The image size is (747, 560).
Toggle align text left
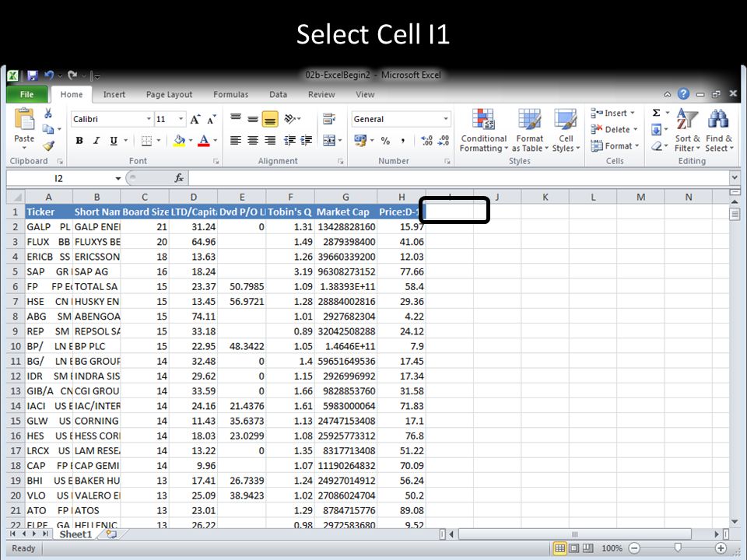[x=235, y=141]
